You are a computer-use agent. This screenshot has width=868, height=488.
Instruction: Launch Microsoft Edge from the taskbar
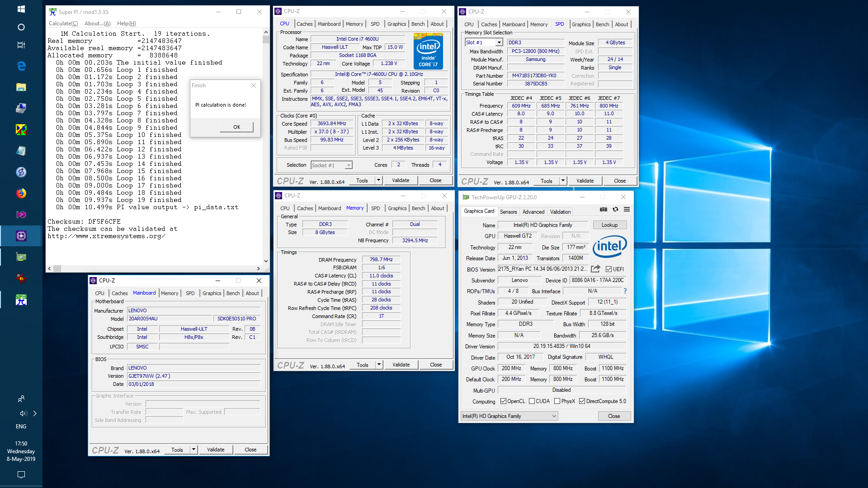point(21,66)
